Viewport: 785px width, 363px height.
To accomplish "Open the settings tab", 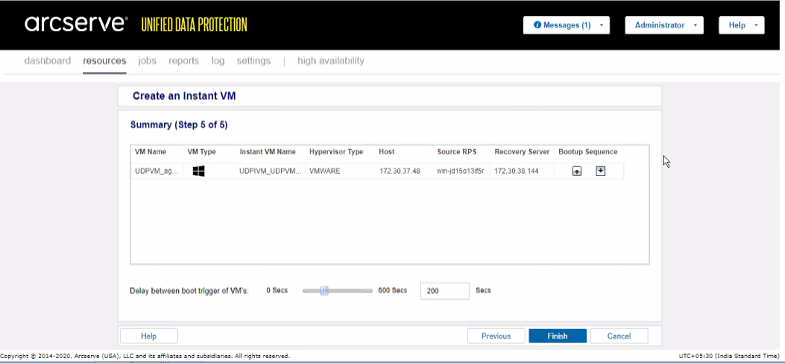I will [x=253, y=61].
